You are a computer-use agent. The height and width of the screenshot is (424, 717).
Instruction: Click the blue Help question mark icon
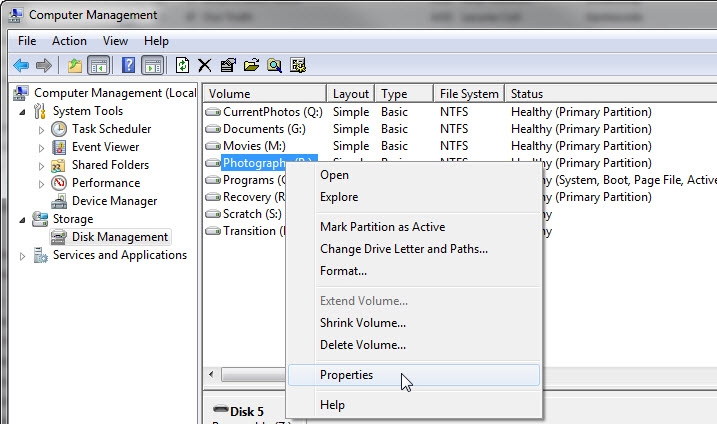[x=128, y=65]
